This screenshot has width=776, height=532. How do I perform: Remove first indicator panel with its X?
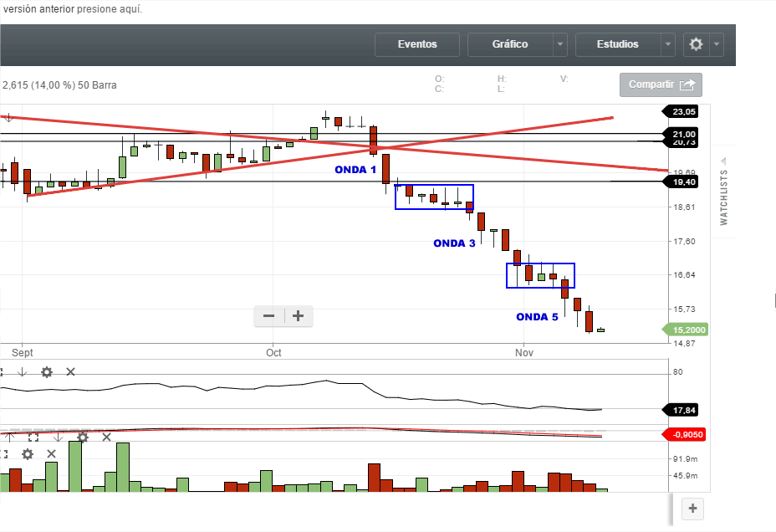click(70, 371)
